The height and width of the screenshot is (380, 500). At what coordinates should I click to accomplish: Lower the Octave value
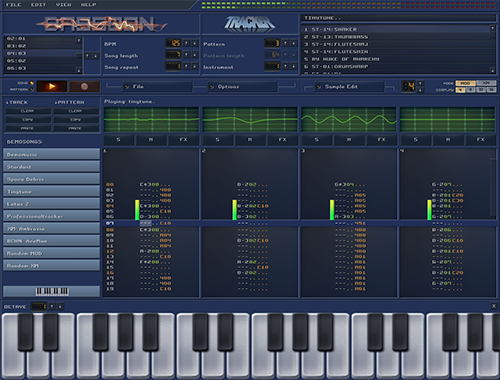coord(60,306)
